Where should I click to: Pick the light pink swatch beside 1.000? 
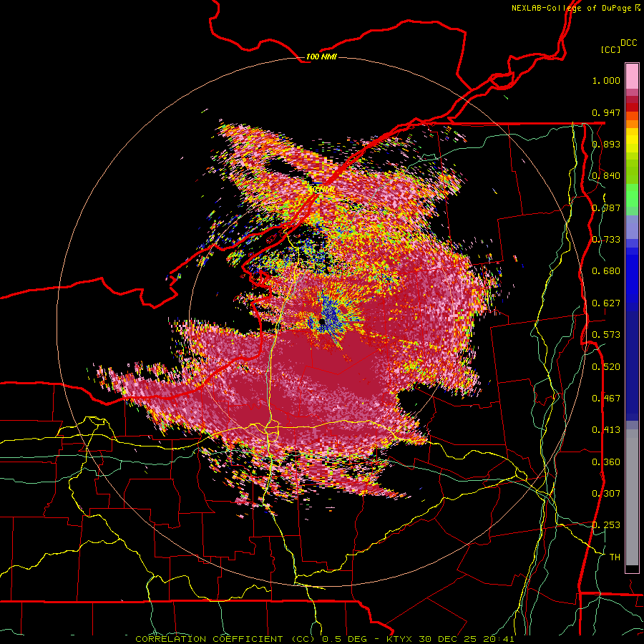point(632,77)
